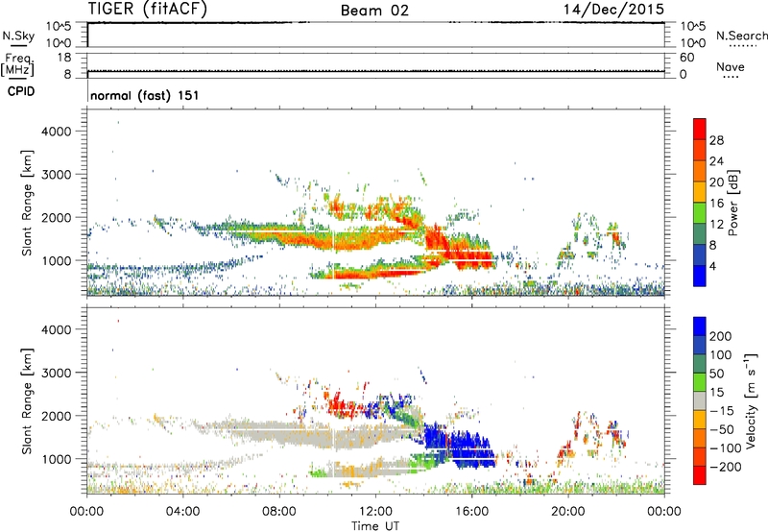Viewport: 768px width, 532px height.
Task: Click the '60' tick on Nave axis
Action: pos(686,58)
